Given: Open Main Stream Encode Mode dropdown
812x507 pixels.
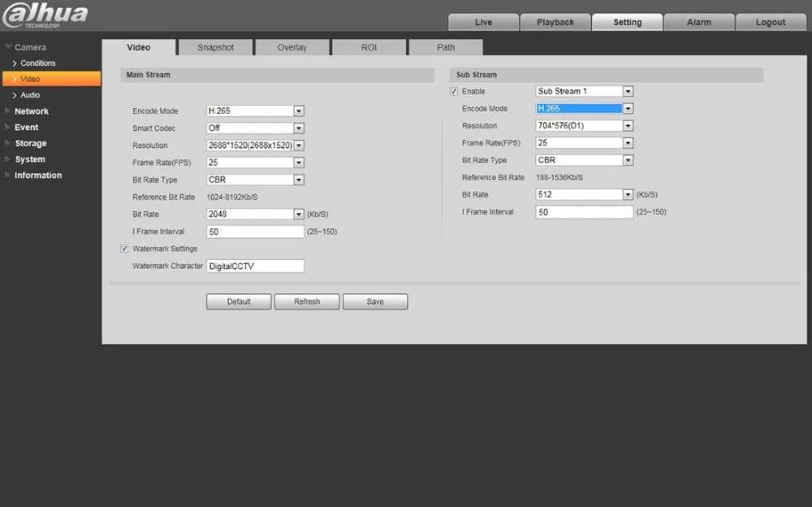Looking at the screenshot, I should pos(255,111).
